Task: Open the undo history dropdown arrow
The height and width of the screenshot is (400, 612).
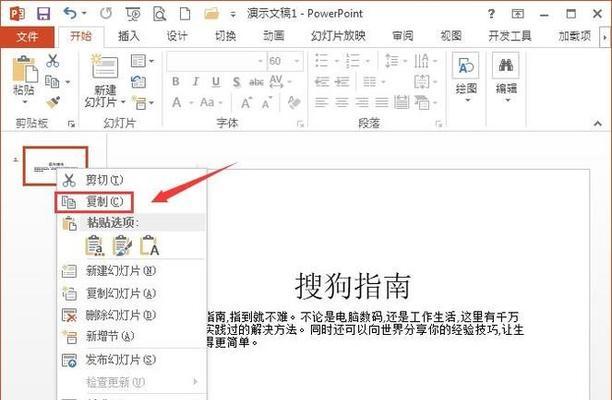Action: click(84, 14)
